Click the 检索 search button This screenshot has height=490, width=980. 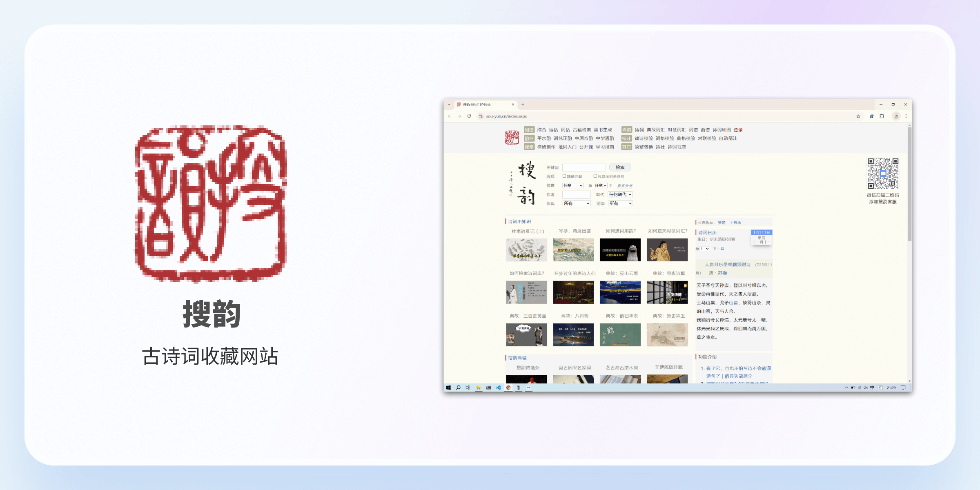point(620,167)
